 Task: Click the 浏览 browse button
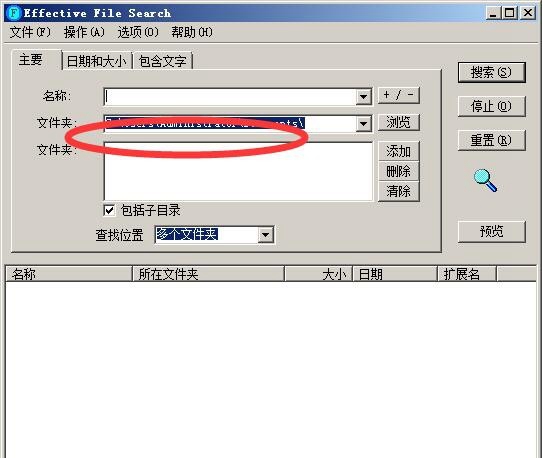click(x=399, y=122)
